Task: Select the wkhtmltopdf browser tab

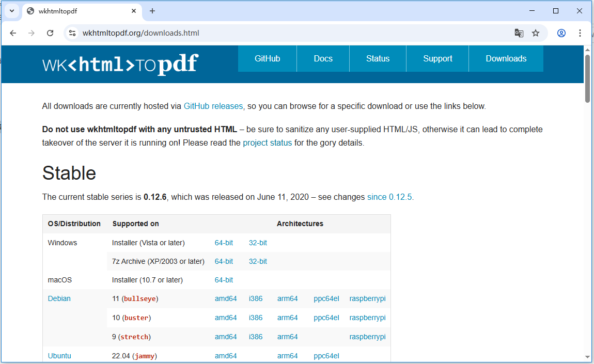Action: (x=82, y=11)
